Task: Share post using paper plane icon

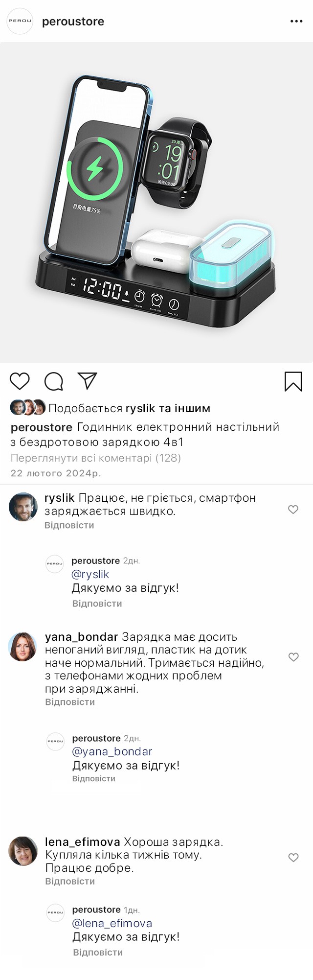Action: click(88, 381)
